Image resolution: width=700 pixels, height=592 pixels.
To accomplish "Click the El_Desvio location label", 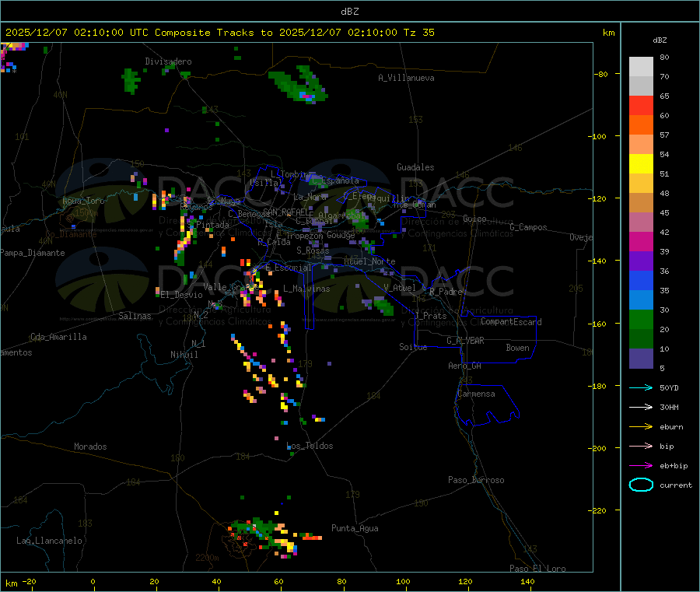I will pos(181,295).
